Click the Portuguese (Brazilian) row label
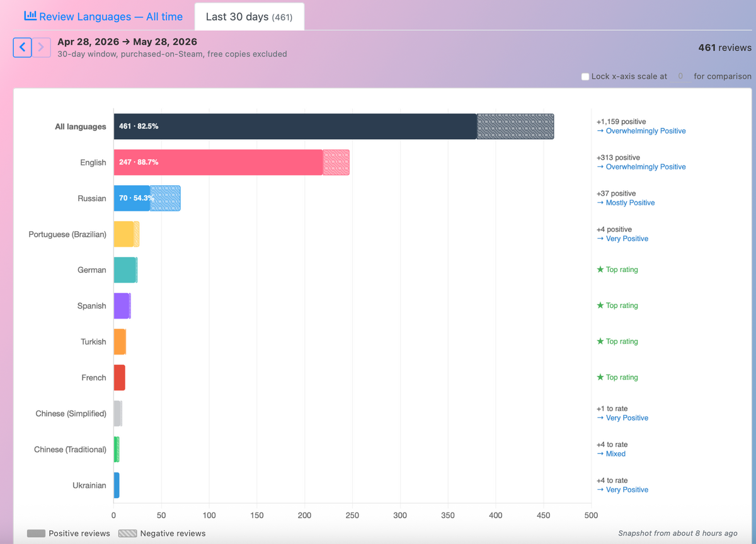 coord(67,234)
